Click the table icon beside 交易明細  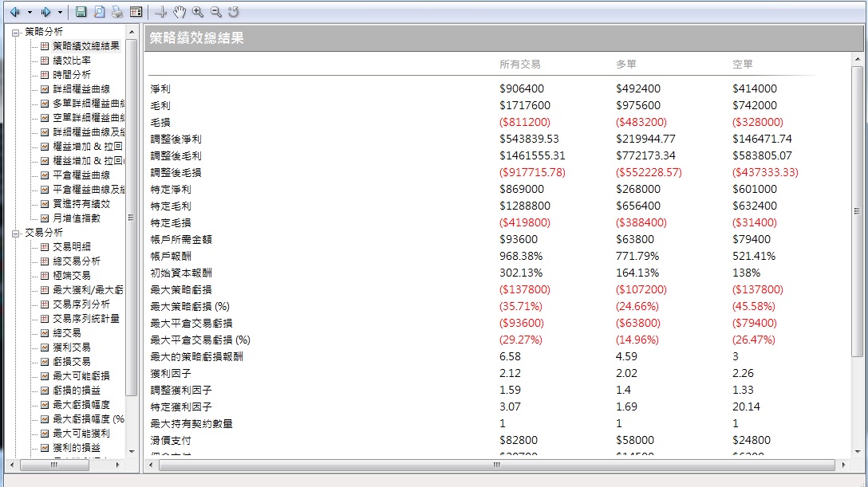pos(45,246)
